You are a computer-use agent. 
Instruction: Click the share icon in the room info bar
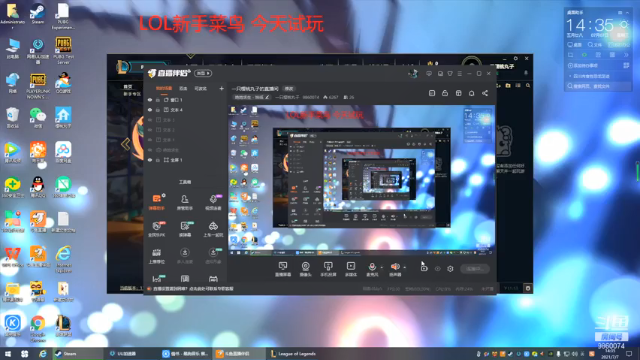485,93
